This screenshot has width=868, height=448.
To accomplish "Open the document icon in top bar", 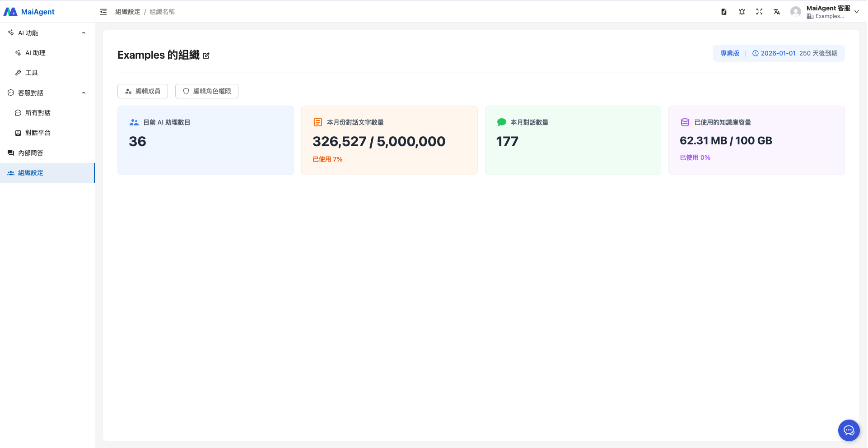I will [724, 12].
